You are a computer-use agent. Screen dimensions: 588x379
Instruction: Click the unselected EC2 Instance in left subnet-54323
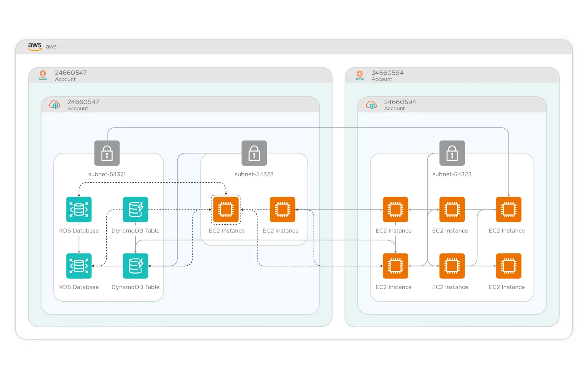coord(283,210)
